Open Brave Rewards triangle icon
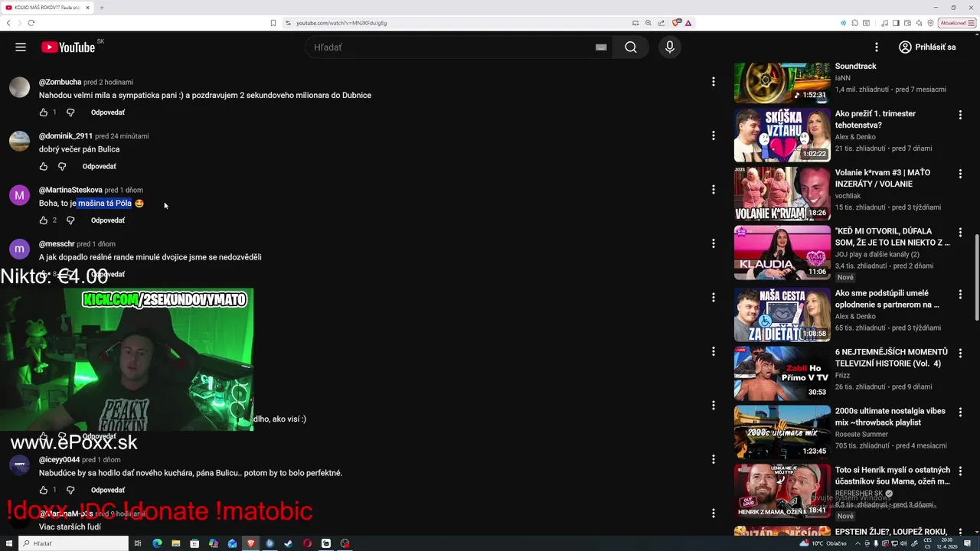The image size is (980, 551). click(688, 23)
